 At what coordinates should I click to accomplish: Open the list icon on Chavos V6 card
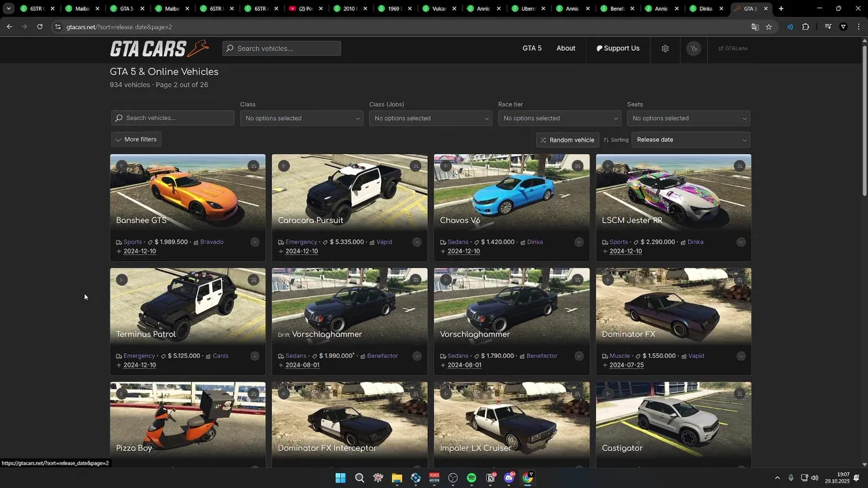577,166
